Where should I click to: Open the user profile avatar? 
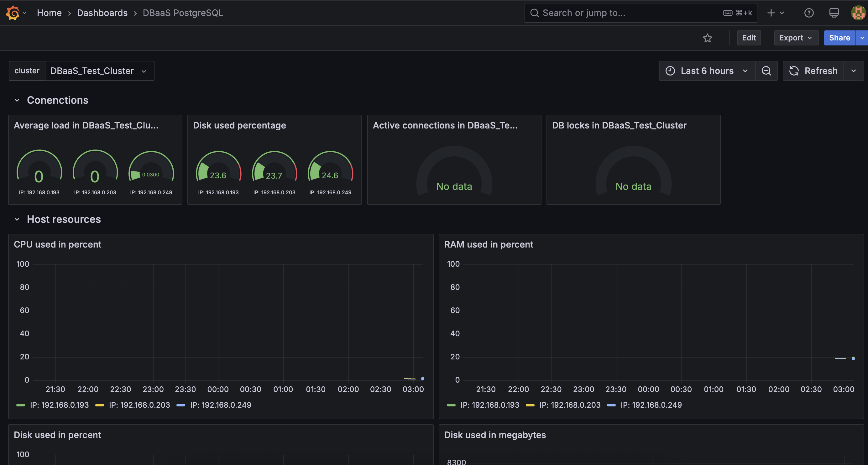pyautogui.click(x=858, y=13)
